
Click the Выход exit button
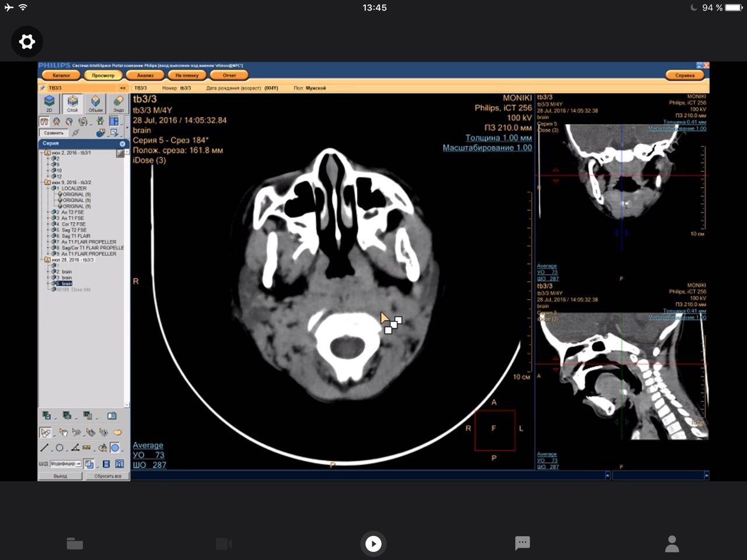point(60,476)
